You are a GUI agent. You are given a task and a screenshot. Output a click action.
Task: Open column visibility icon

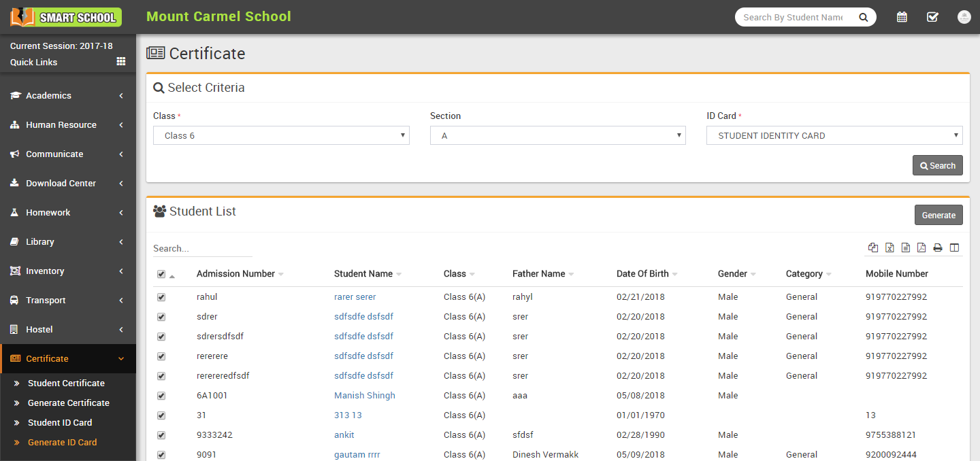[x=954, y=247]
